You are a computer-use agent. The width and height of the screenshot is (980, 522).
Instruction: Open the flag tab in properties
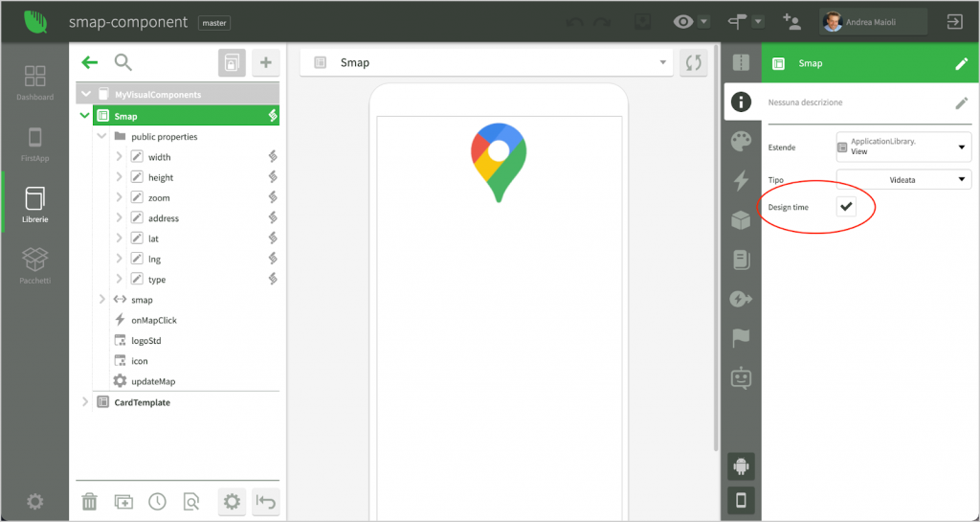click(742, 338)
